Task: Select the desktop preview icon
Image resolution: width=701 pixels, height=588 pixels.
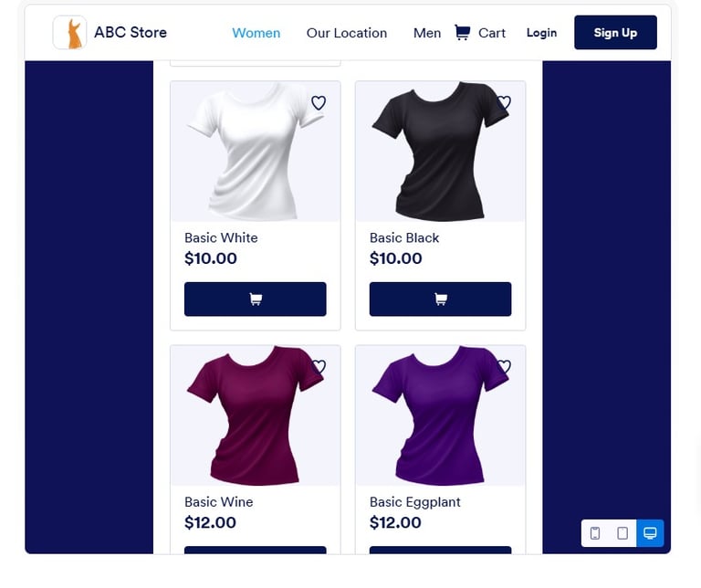Action: click(x=650, y=533)
